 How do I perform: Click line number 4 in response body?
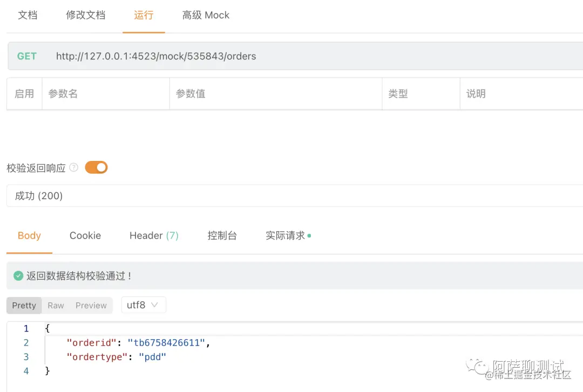tap(26, 371)
